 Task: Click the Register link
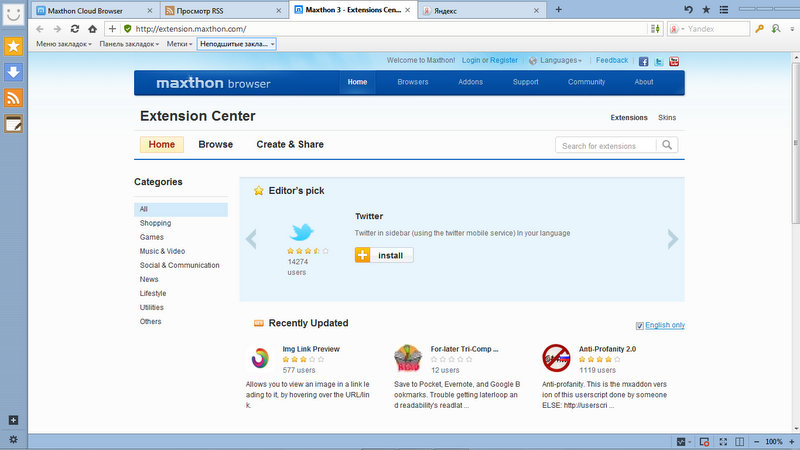(504, 60)
